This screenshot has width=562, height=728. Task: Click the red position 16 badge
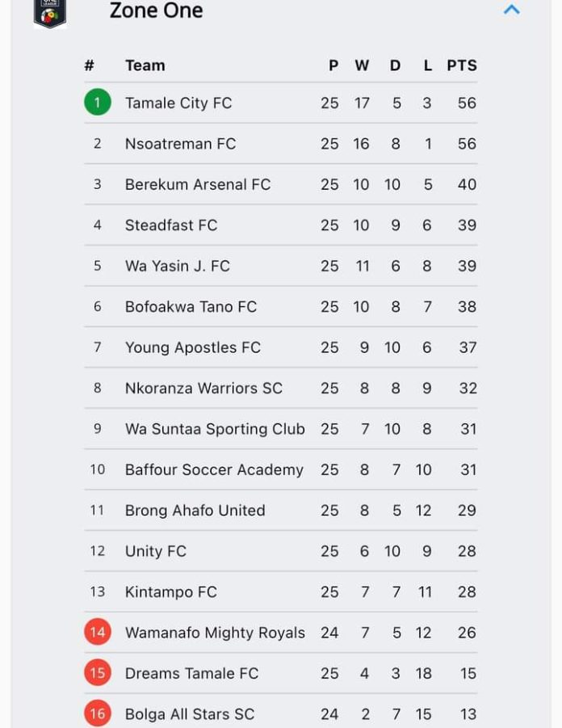click(98, 713)
